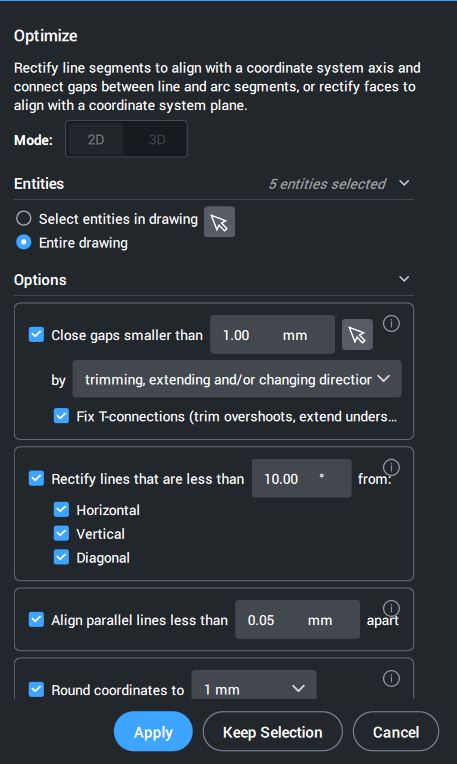This screenshot has width=457, height=764.
Task: Collapse the Options section chevron
Action: 404,279
